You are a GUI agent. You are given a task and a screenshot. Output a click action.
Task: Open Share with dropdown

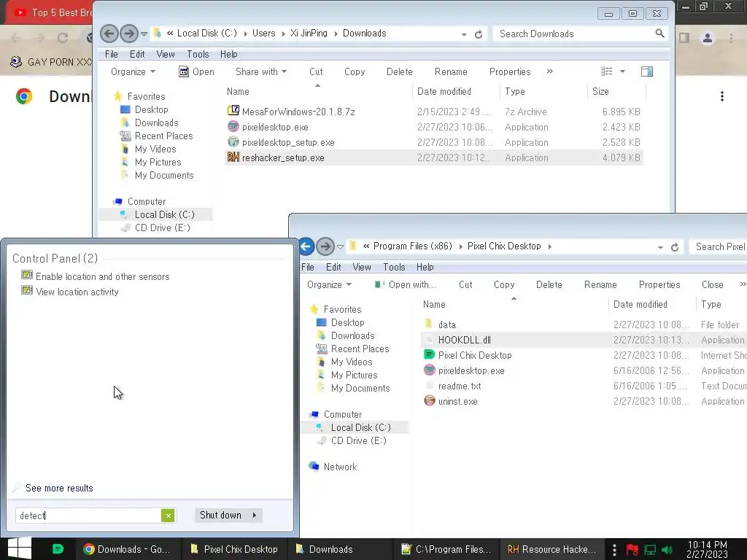click(261, 71)
